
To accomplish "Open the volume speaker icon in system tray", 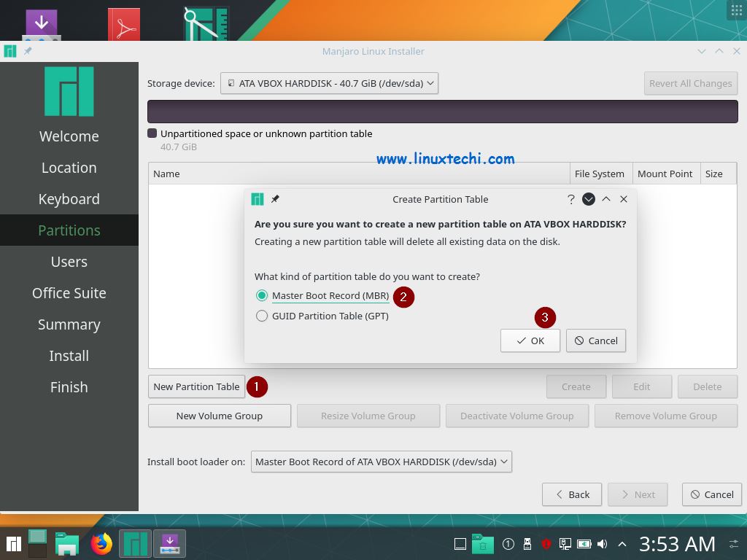I will coord(602,543).
